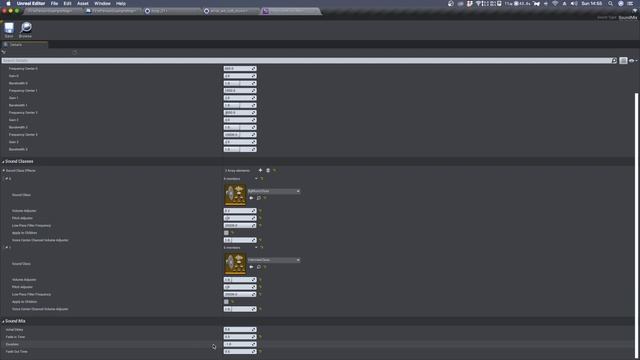
Task: Browse to asset in Content Browser
Action: 25,29
